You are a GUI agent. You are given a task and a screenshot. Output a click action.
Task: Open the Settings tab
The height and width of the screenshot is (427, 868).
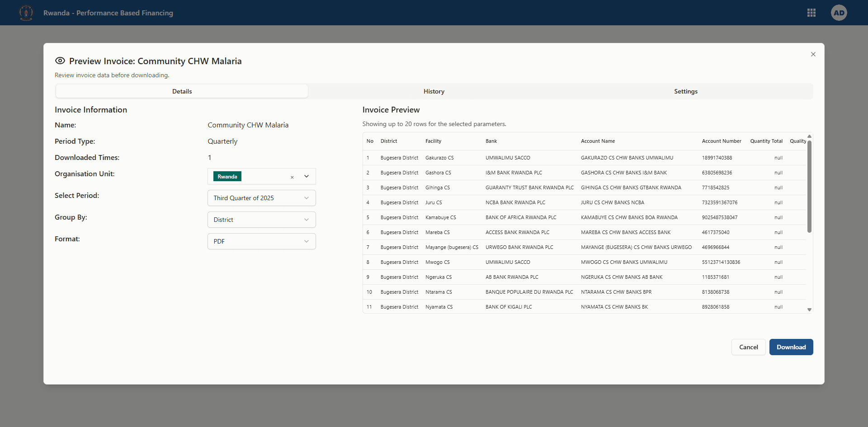685,91
